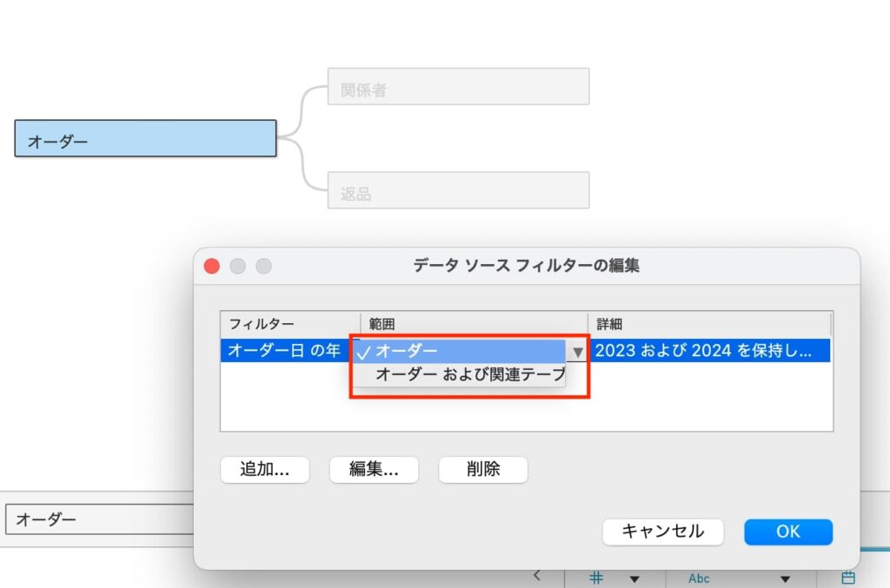Click the left chevron collapse arrow
Image resolution: width=890 pixels, height=588 pixels.
click(x=537, y=575)
